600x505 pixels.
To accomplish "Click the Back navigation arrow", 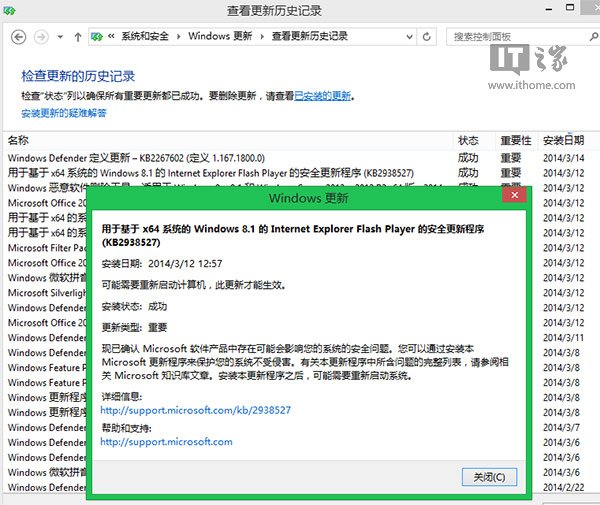I will coord(19,37).
